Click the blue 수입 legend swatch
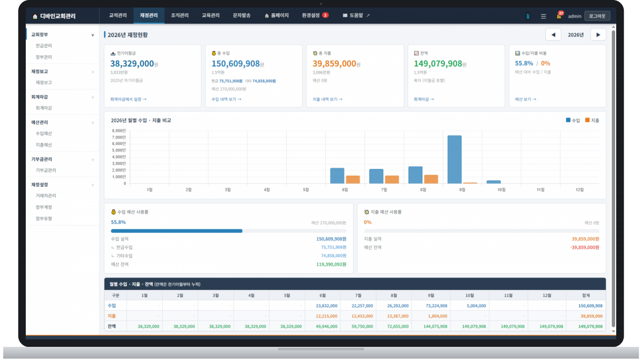The image size is (642, 364). click(568, 120)
